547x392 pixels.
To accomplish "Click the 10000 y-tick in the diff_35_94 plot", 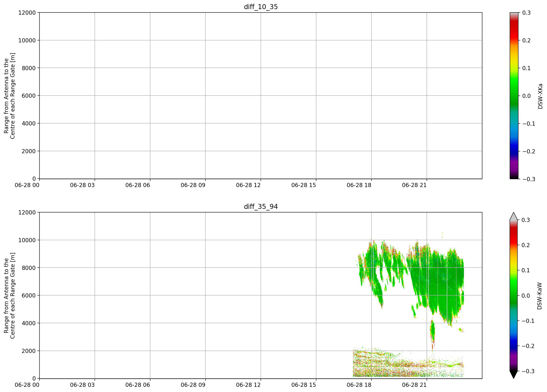I will 27,240.
